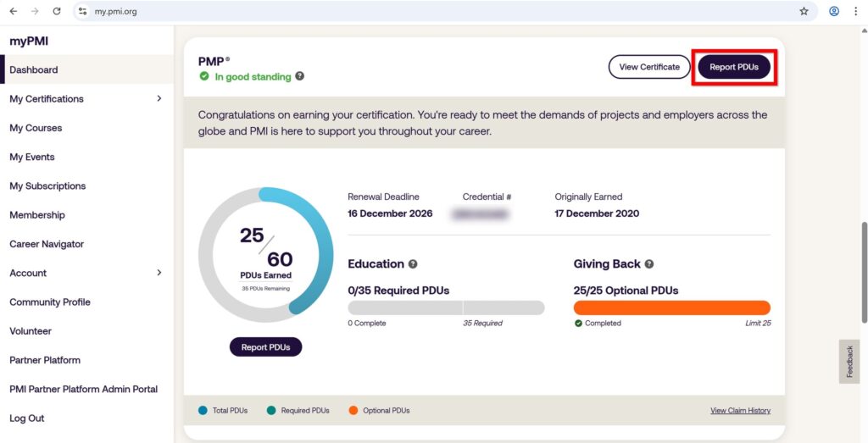Click Education help question mark icon
This screenshot has height=443, width=868.
[x=413, y=264]
